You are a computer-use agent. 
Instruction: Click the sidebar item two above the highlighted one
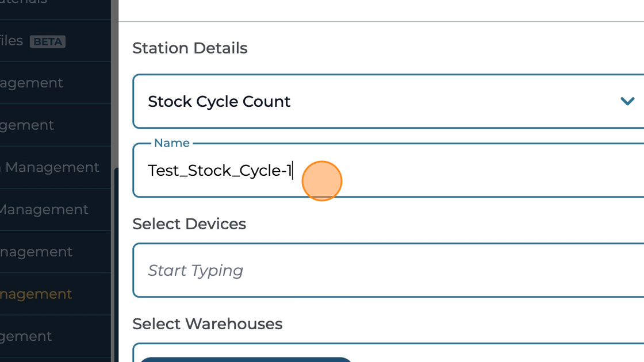(44, 210)
